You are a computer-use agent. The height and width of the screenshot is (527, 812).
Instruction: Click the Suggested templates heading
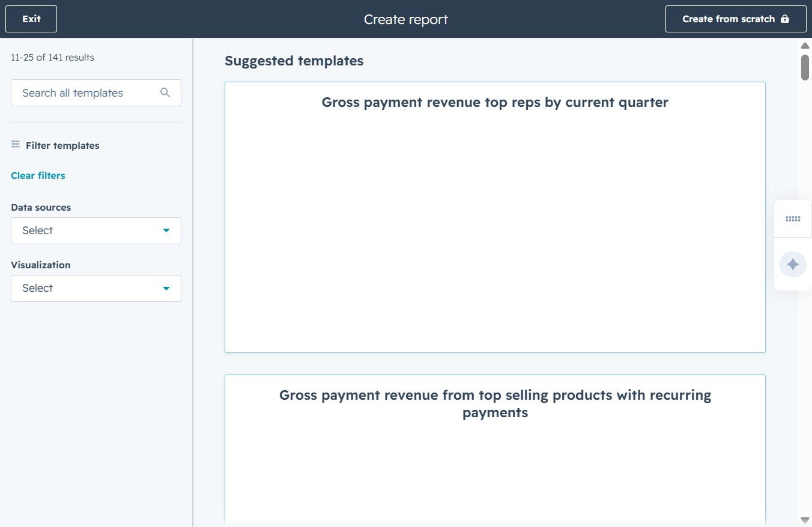(x=294, y=61)
